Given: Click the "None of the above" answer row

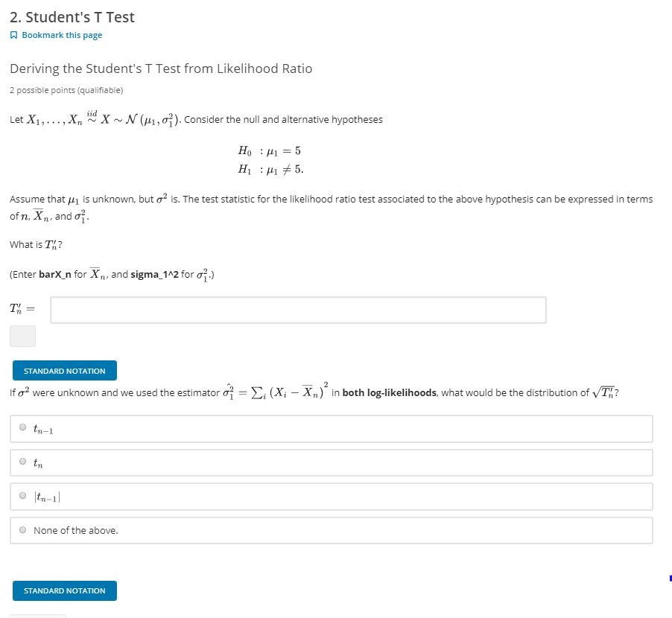Looking at the screenshot, I should coord(330,530).
